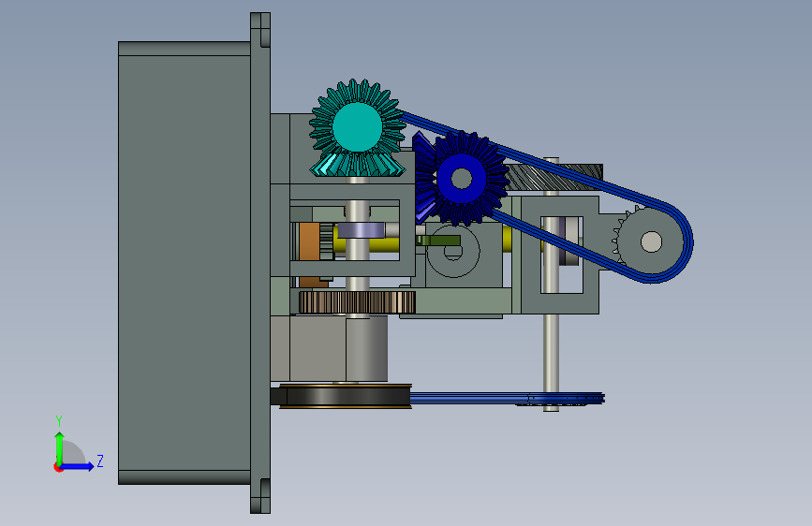Select the black pulley wheel at bottom
812x526 pixels.
(x=345, y=397)
